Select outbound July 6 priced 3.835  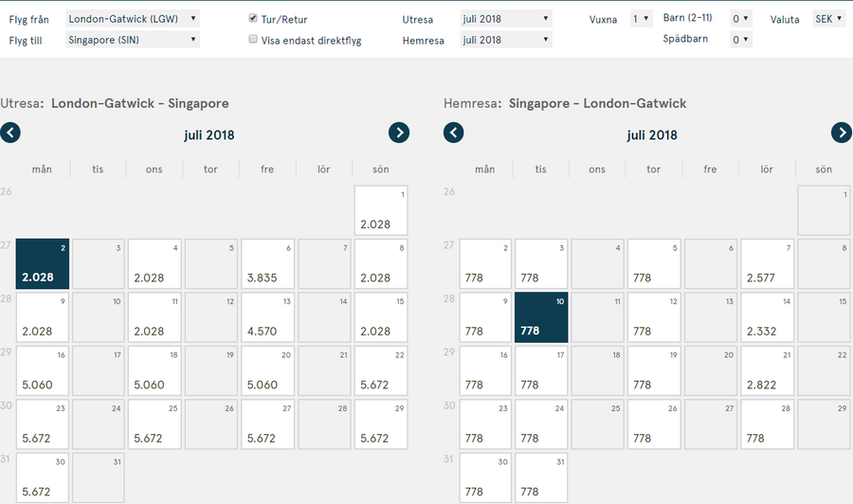(x=267, y=263)
